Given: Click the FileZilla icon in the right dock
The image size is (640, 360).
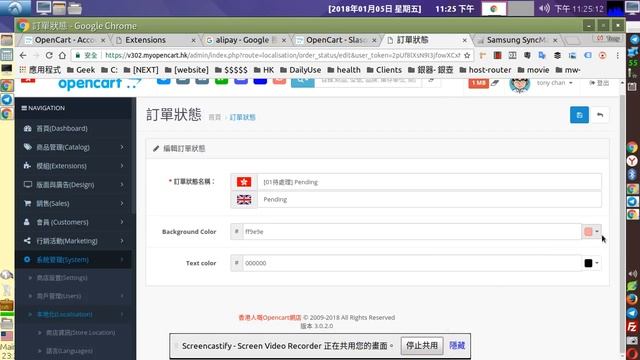Looking at the screenshot, I should pos(632,327).
